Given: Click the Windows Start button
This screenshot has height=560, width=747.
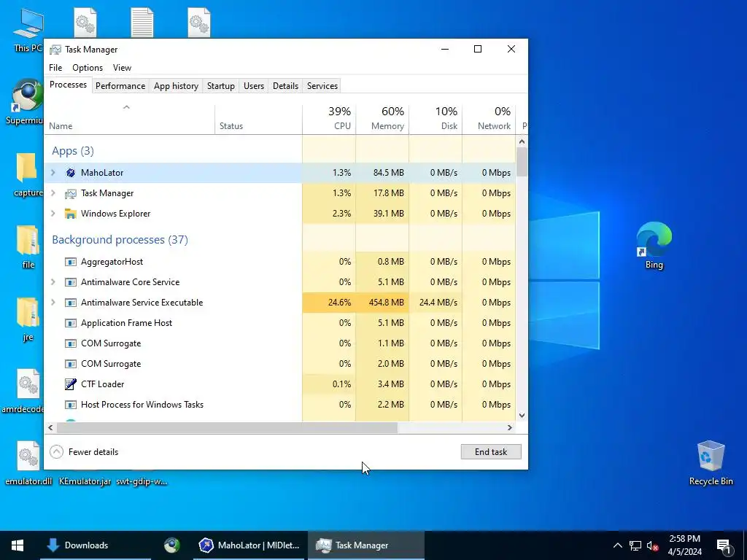Looking at the screenshot, I should pyautogui.click(x=18, y=545).
